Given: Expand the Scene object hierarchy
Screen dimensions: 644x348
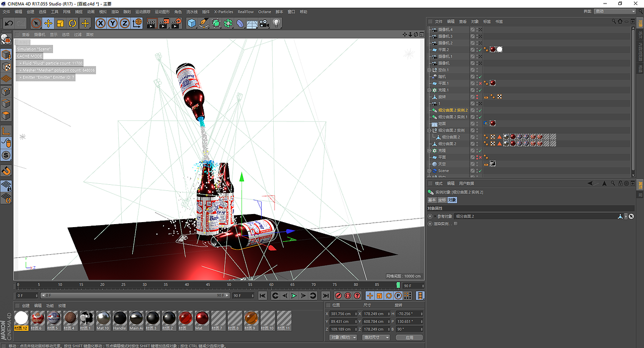Looking at the screenshot, I should click(x=430, y=171).
